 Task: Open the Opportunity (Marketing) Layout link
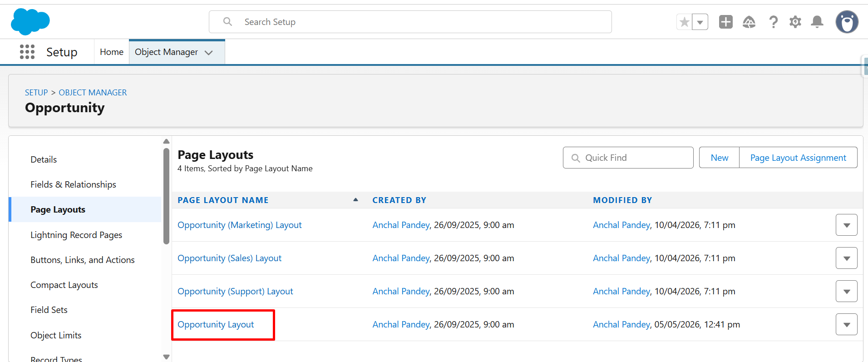pyautogui.click(x=240, y=225)
